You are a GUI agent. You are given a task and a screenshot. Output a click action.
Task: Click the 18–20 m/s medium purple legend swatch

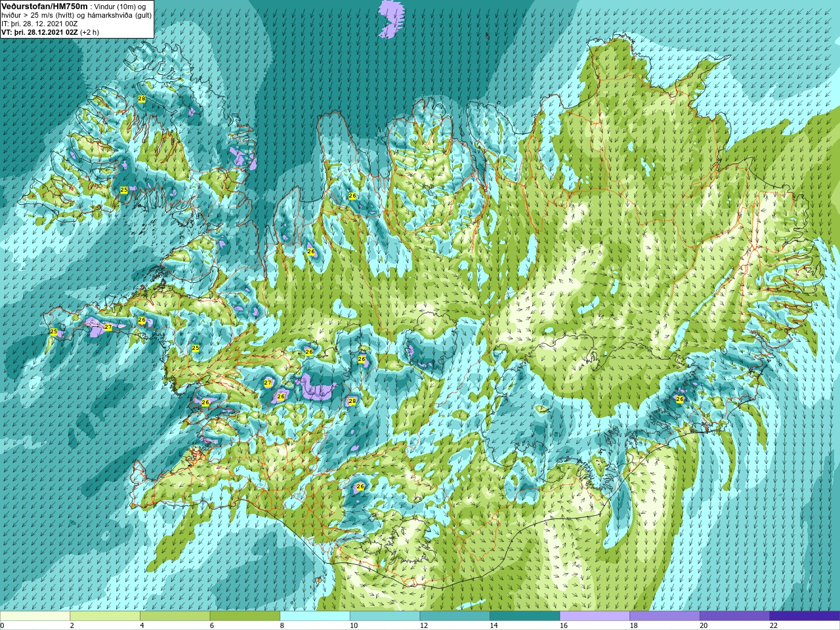click(x=665, y=616)
